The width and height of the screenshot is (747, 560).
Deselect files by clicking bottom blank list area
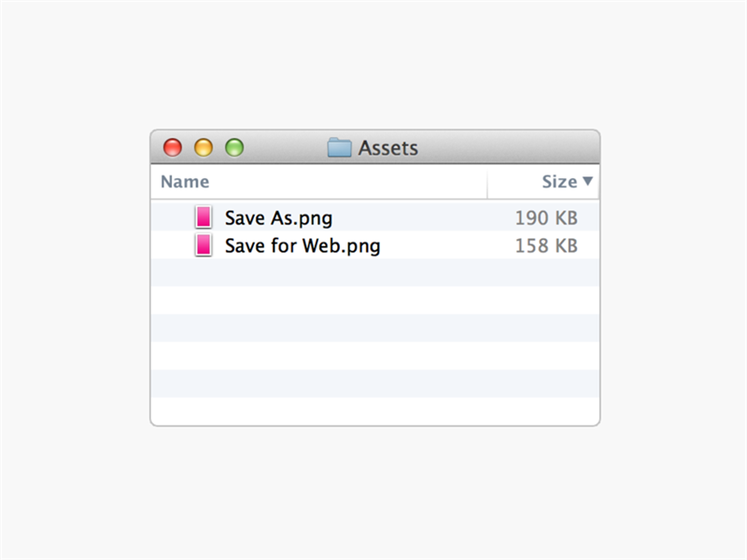pos(375,411)
